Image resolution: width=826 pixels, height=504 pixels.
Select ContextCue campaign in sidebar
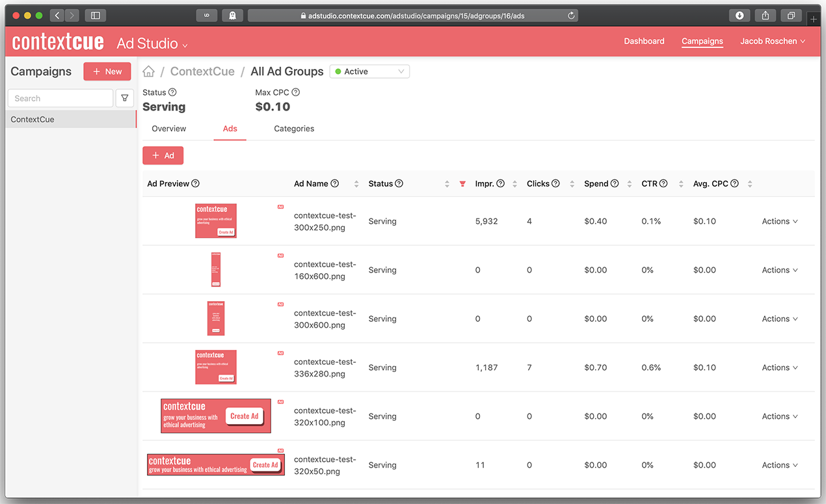pyautogui.click(x=71, y=119)
